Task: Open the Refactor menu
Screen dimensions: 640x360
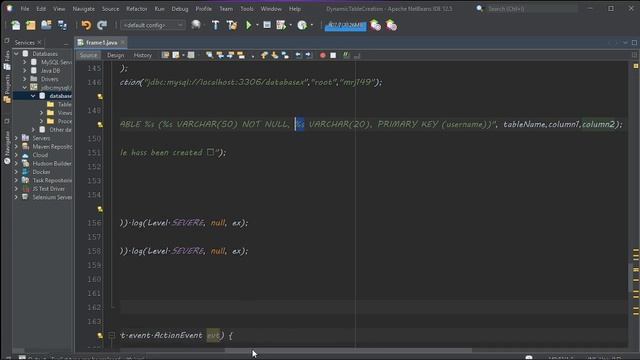Action: pyautogui.click(x=137, y=9)
